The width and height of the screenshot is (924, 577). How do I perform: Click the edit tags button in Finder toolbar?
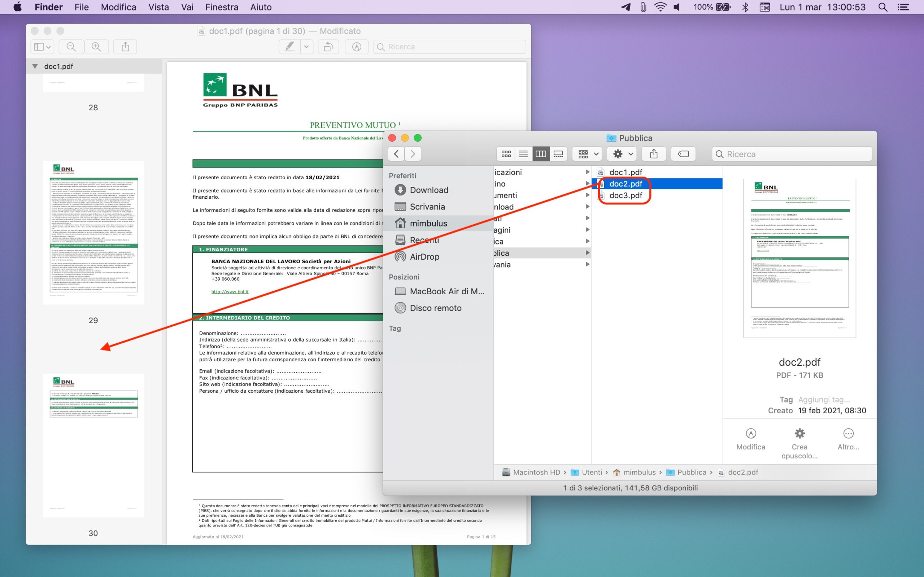[x=683, y=154]
